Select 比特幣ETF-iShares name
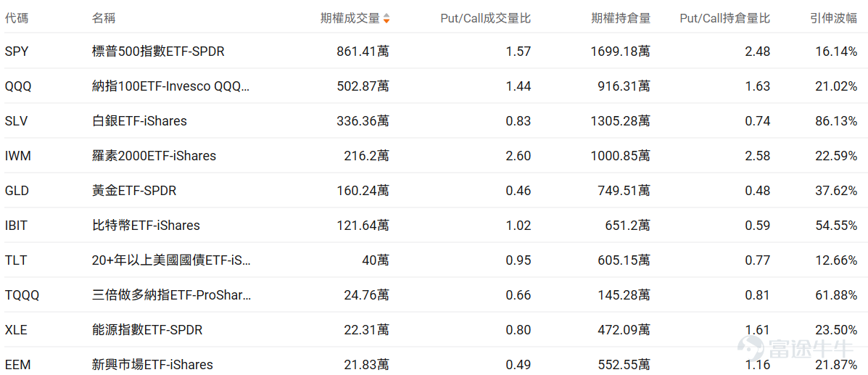Screen dimensions: 868x375 pos(146,226)
